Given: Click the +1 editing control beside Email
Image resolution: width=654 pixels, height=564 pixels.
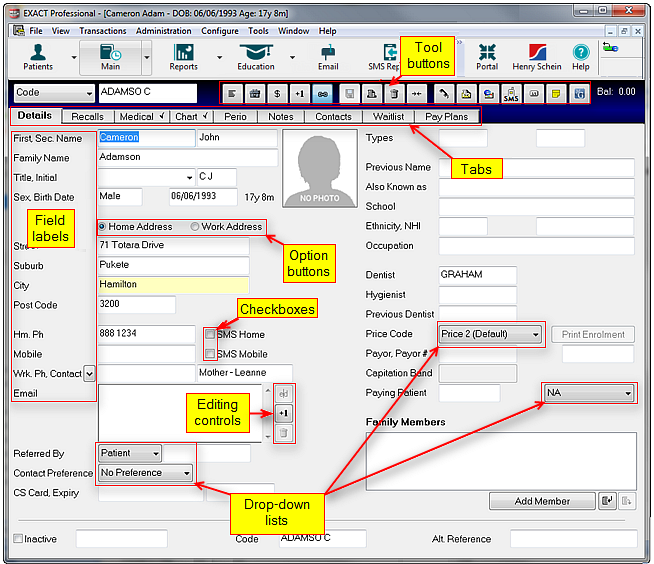Looking at the screenshot, I should tap(284, 413).
